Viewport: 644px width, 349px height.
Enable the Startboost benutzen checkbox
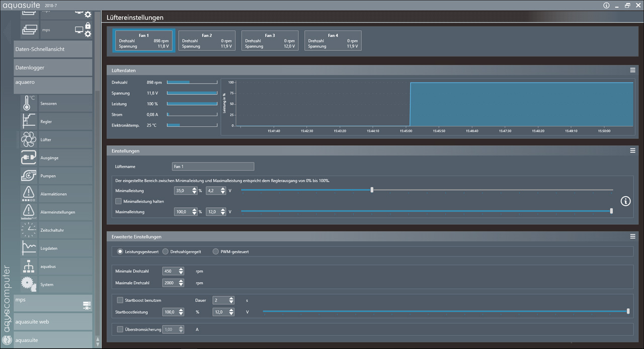tap(120, 300)
